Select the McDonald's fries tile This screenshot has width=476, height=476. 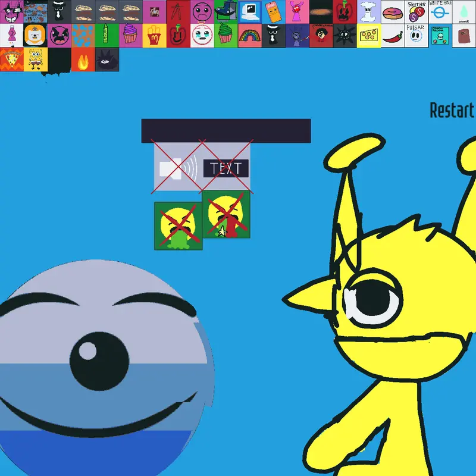tap(155, 36)
